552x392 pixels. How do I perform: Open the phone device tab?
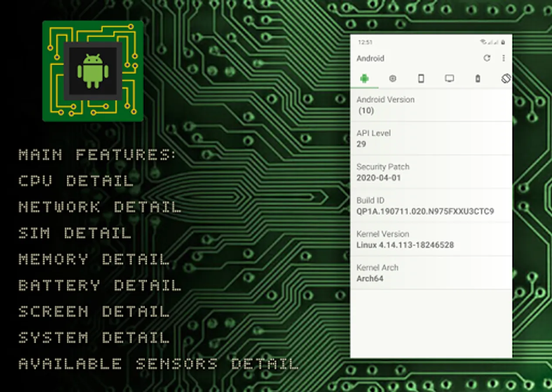coord(421,78)
